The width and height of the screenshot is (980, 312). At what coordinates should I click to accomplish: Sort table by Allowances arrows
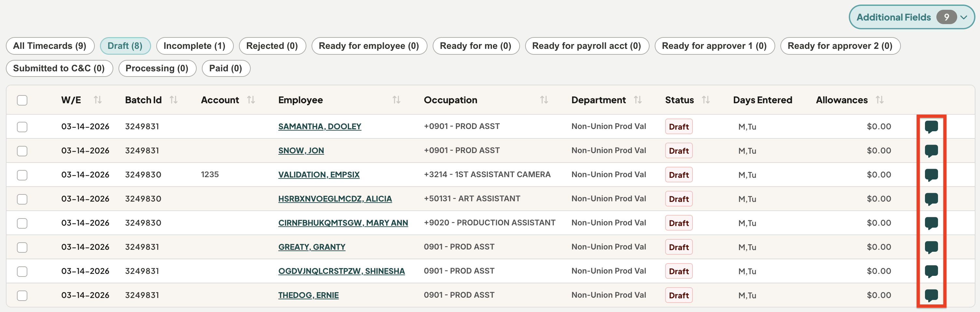(879, 100)
